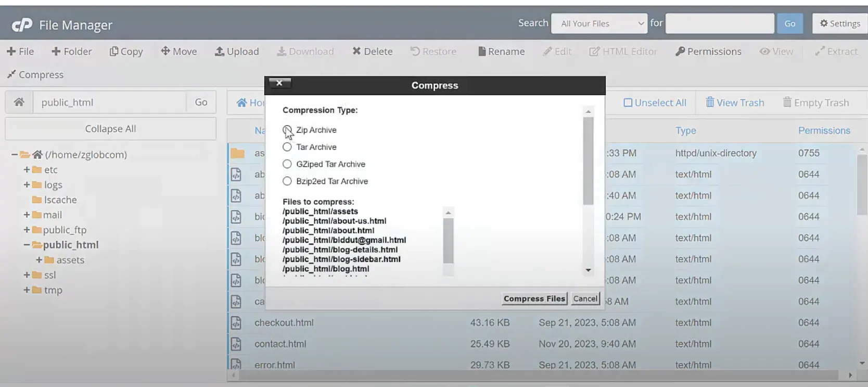Click the Compress Files button
The width and height of the screenshot is (868, 387).
(x=534, y=298)
